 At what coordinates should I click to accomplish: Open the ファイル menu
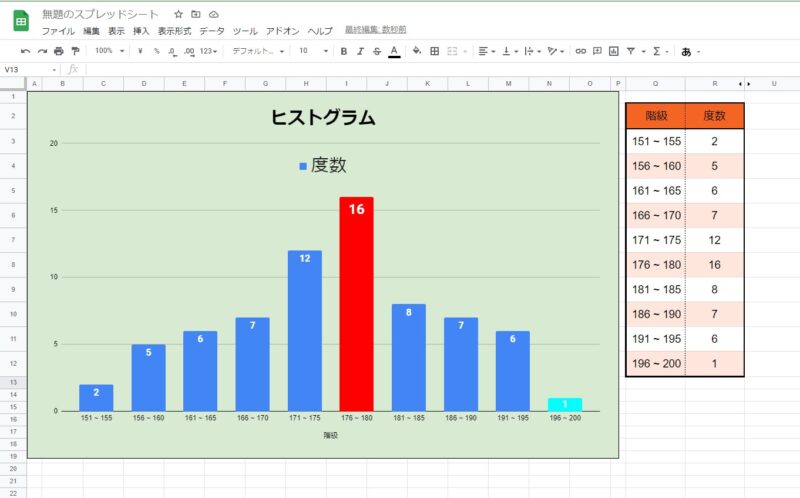coord(57,31)
